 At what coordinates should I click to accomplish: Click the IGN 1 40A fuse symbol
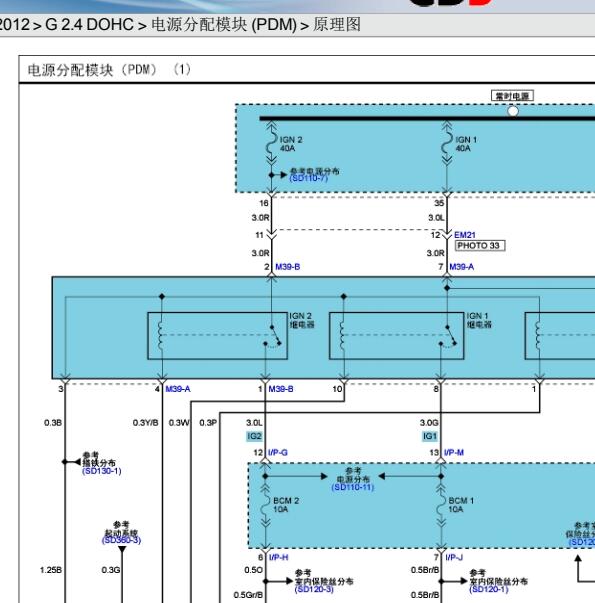coord(447,144)
